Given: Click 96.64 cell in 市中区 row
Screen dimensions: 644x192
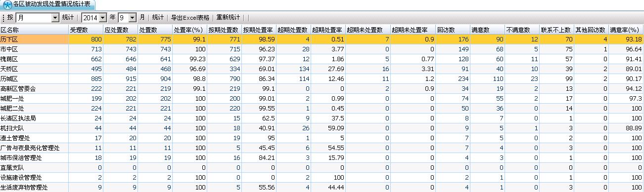Looking at the screenshot, I should (x=626, y=49).
